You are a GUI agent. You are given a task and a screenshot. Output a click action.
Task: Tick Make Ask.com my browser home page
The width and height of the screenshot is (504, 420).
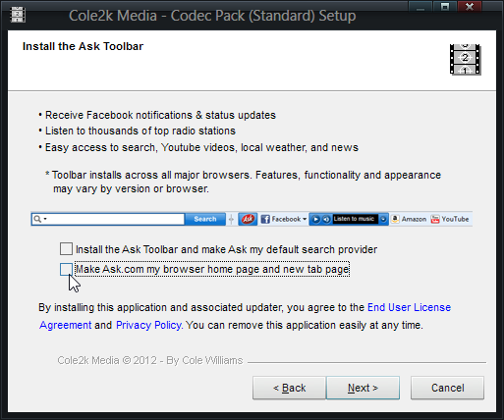(x=66, y=270)
